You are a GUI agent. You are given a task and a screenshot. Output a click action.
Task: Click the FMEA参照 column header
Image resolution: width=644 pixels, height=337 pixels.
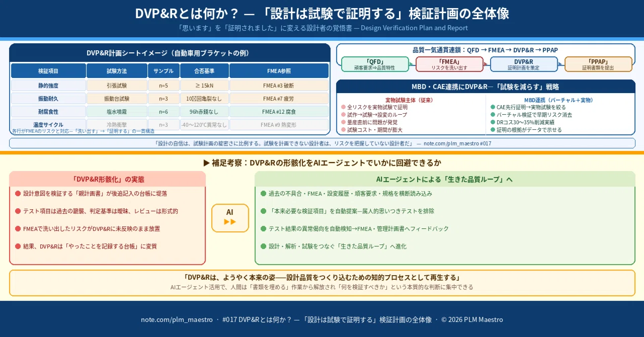pos(279,71)
